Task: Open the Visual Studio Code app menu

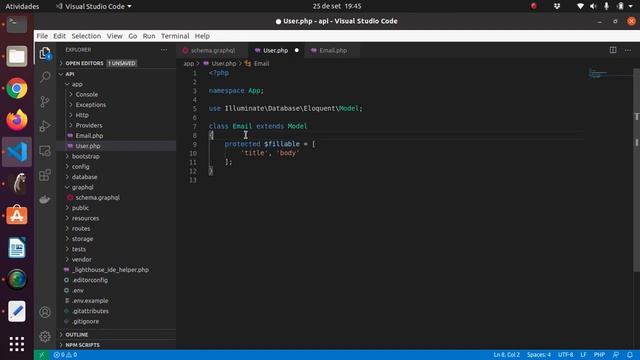Action: tap(93, 6)
